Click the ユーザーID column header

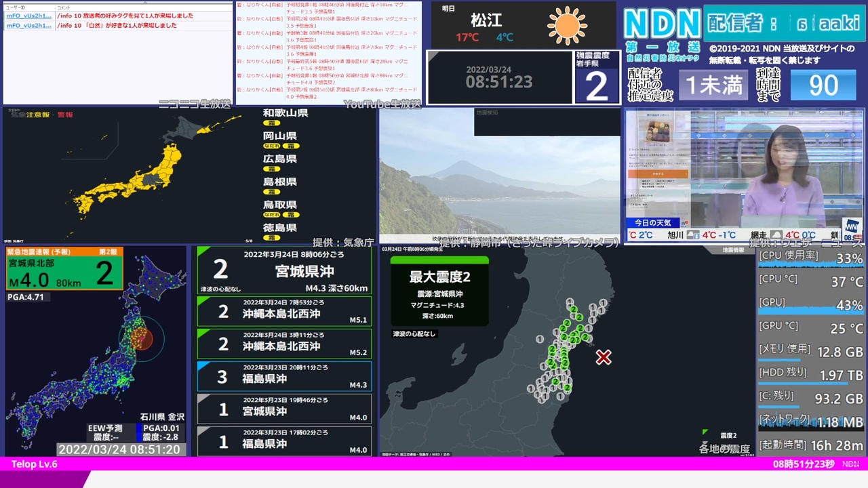pos(15,7)
